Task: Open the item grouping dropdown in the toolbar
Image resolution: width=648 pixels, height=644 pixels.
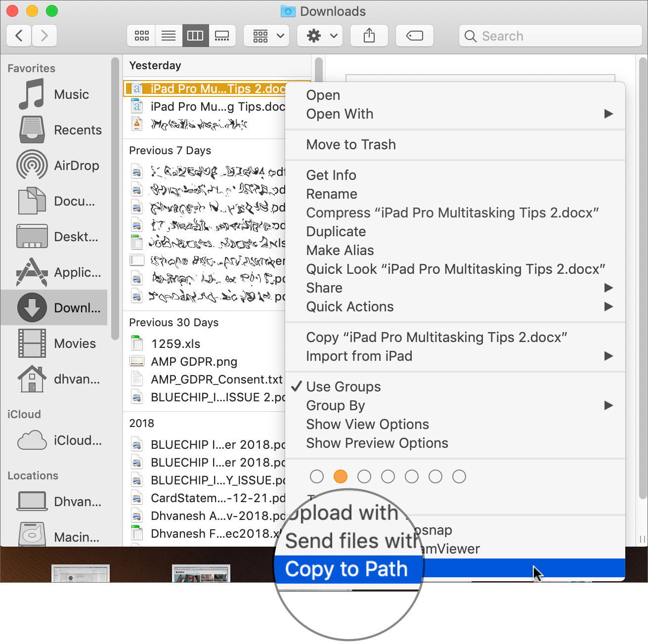Action: (x=266, y=36)
